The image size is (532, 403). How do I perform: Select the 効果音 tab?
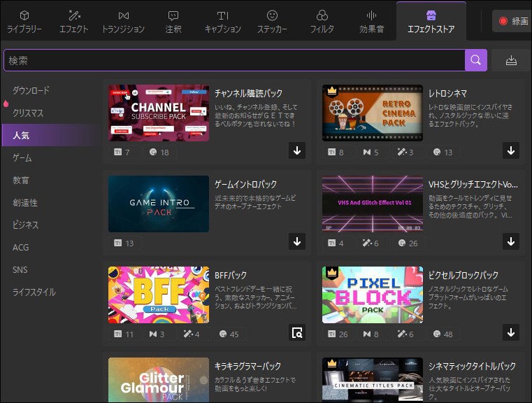tap(371, 22)
